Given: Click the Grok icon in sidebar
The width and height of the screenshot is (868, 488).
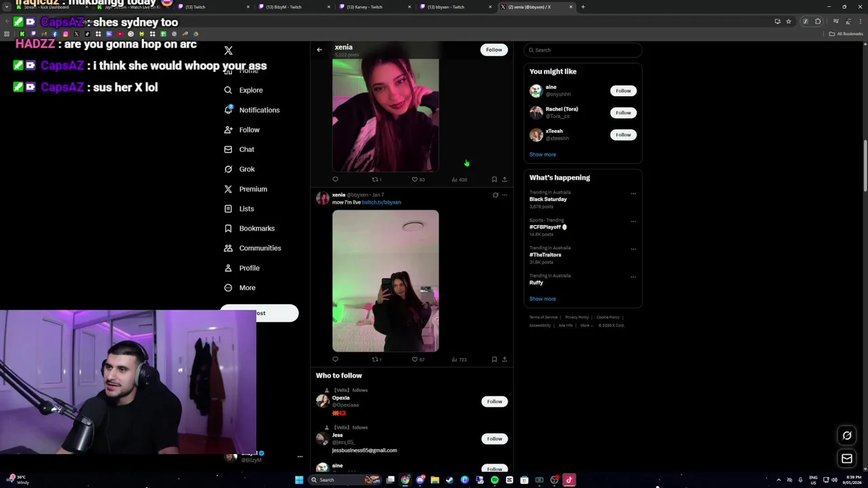Looking at the screenshot, I should click(228, 169).
